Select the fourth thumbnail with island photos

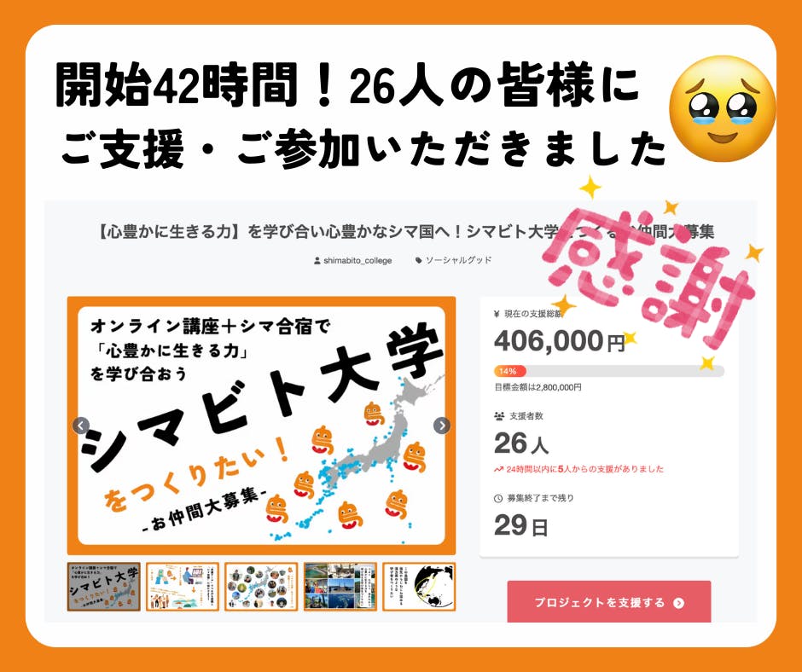(x=340, y=587)
